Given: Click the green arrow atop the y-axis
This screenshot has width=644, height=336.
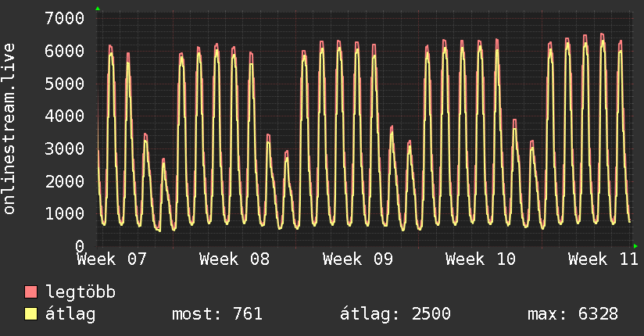Looking at the screenshot, I should 98,9.
